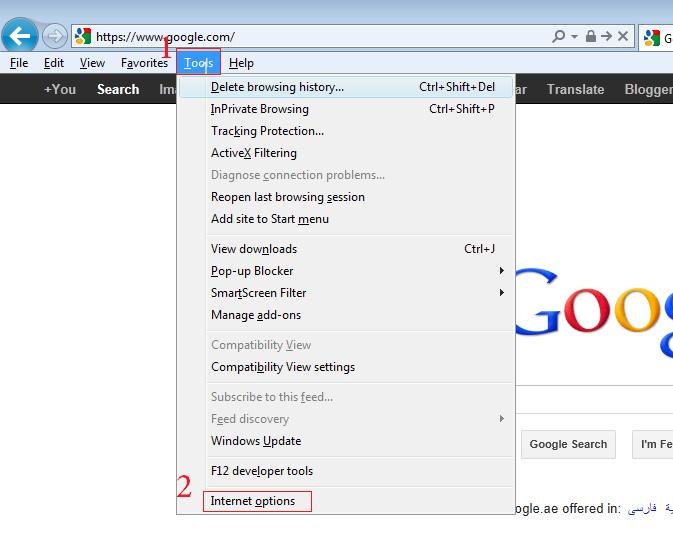Image resolution: width=673 pixels, height=550 pixels.
Task: Expand SmartScreen Filter submenu arrow
Action: [501, 292]
